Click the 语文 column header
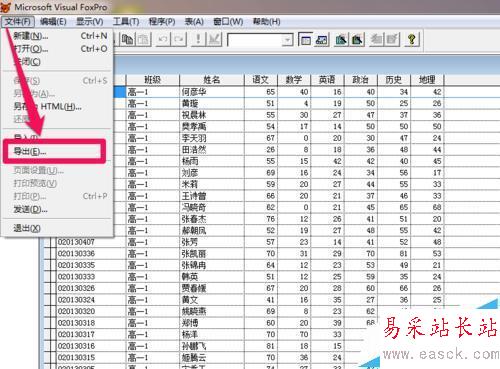500x369 pixels. click(x=261, y=80)
